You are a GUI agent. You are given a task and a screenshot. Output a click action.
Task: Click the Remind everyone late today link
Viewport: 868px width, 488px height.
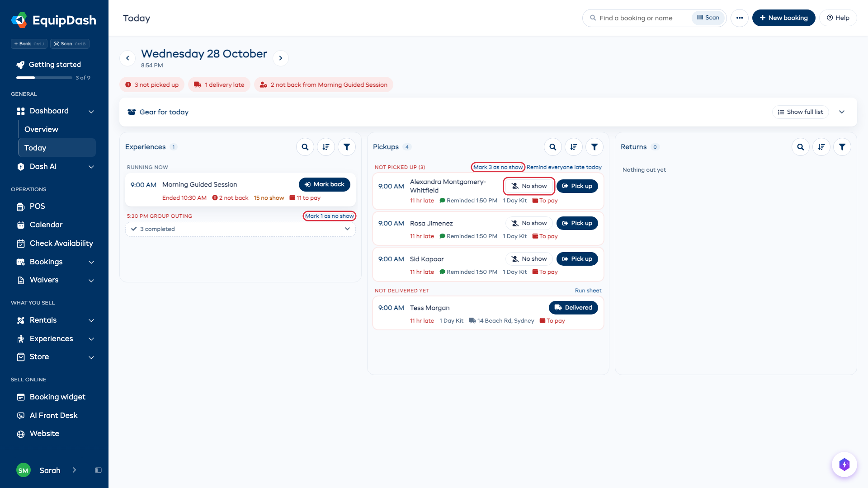tap(564, 167)
